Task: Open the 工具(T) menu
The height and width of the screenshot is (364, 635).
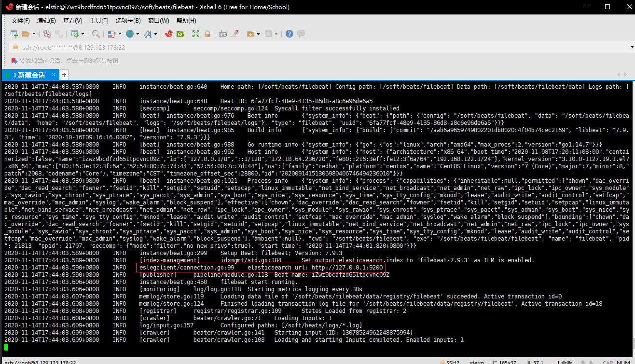Action: click(99, 21)
